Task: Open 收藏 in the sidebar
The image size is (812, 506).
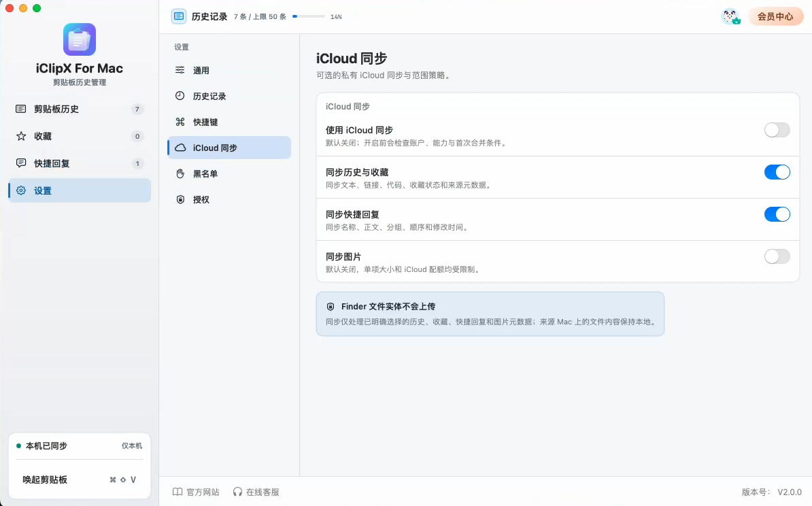Action: pos(80,136)
